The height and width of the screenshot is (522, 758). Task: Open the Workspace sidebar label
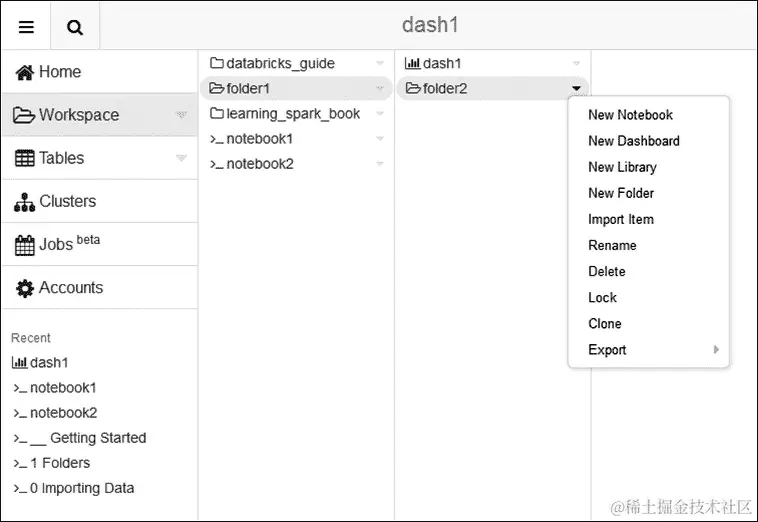[x=79, y=115]
